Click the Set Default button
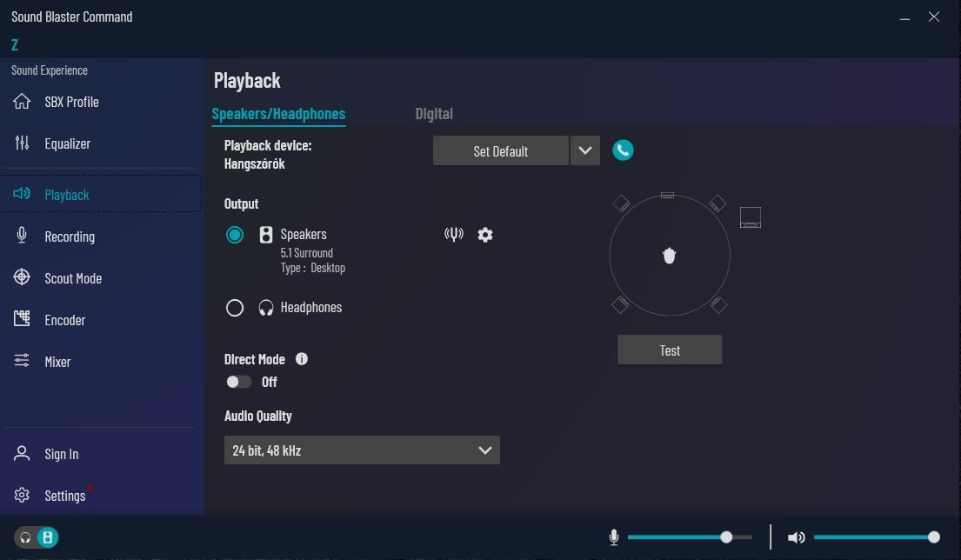 tap(501, 150)
